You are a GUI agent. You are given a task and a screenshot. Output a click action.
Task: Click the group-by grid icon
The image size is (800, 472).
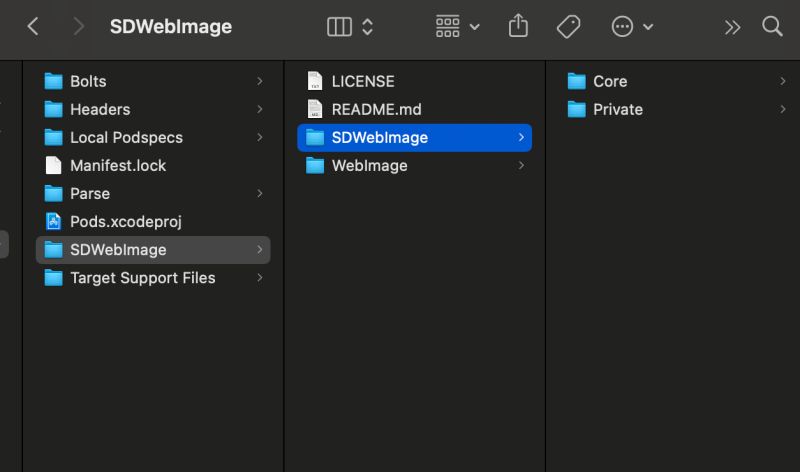pyautogui.click(x=447, y=27)
